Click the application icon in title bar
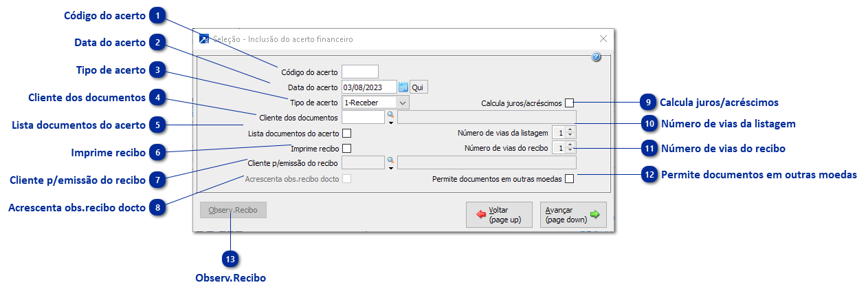Screen dimensions: 868x296 [x=203, y=39]
